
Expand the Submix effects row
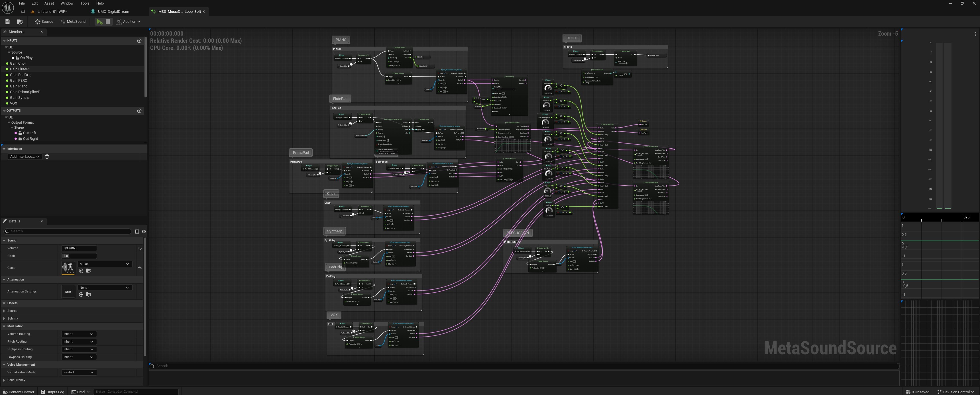4,319
